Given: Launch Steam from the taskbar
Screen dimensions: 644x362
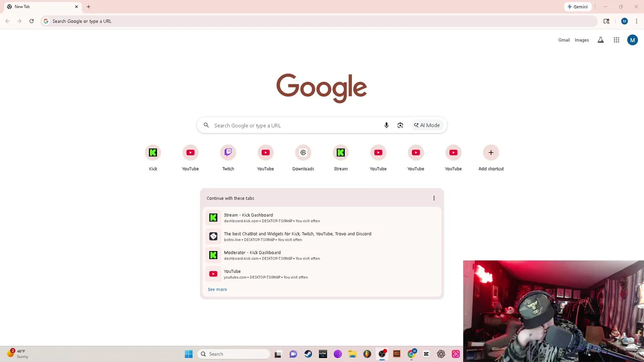Looking at the screenshot, I should pyautogui.click(x=308, y=354).
